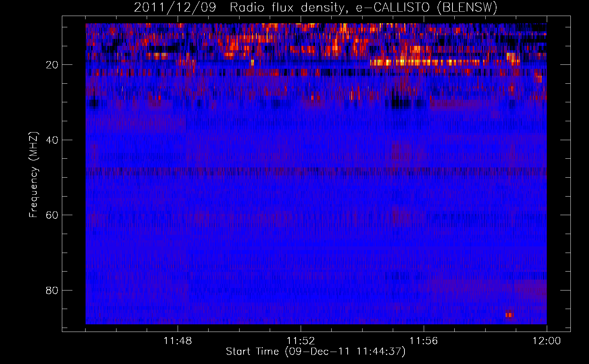
Task: Click the "11:56" time tick label
Action: [424, 341]
